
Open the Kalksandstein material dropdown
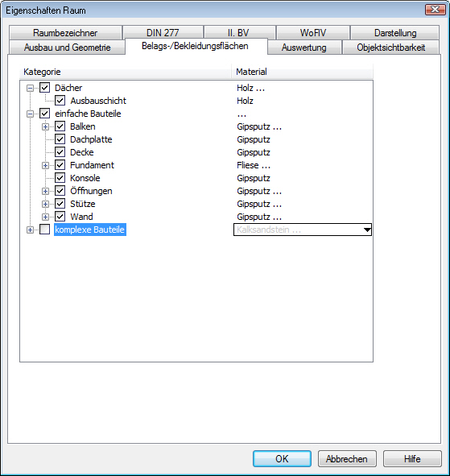pos(367,230)
